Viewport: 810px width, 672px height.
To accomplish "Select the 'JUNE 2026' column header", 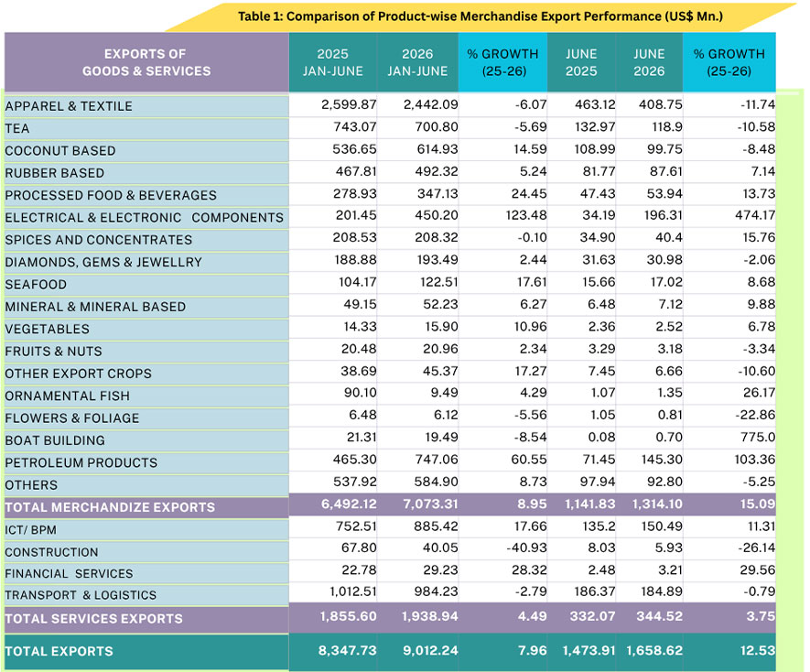I will (x=649, y=62).
